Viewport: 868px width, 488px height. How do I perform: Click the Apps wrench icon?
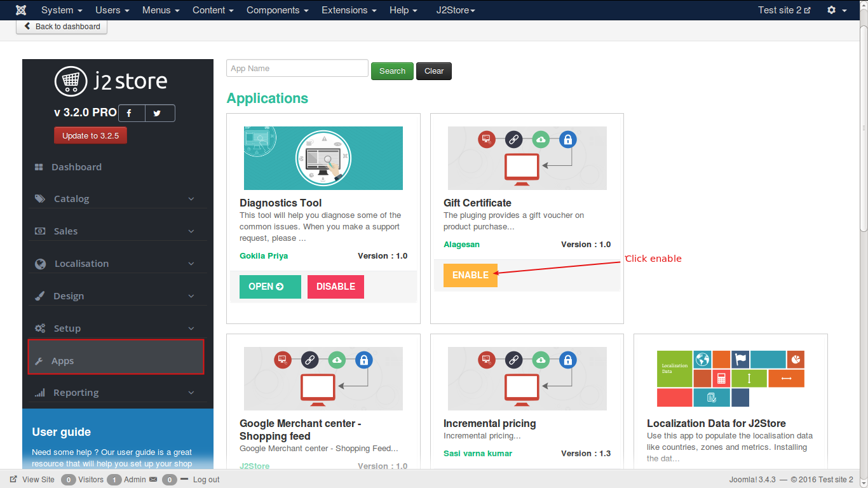(x=39, y=361)
